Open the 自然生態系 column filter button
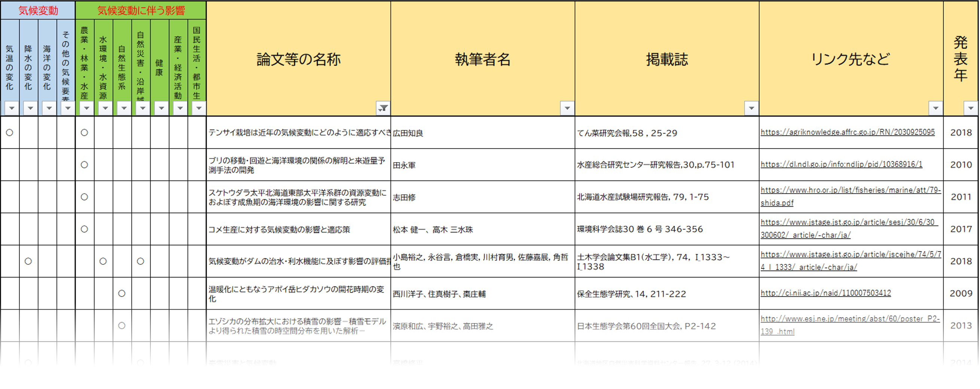The width and height of the screenshot is (980, 389). tap(124, 108)
